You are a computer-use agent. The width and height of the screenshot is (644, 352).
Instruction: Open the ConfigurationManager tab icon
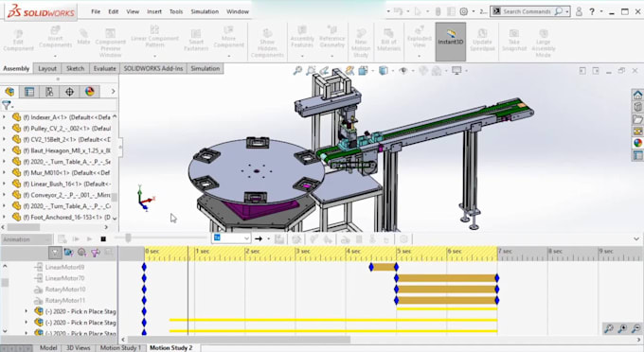(x=49, y=92)
